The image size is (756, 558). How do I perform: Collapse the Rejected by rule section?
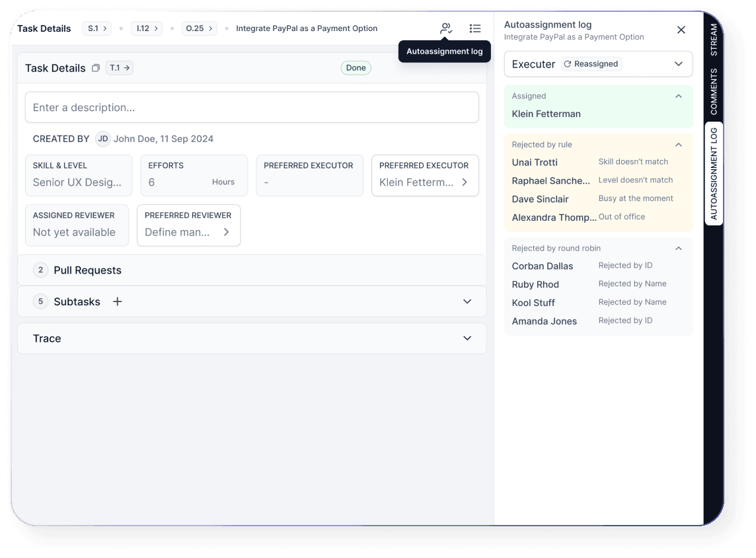(678, 144)
